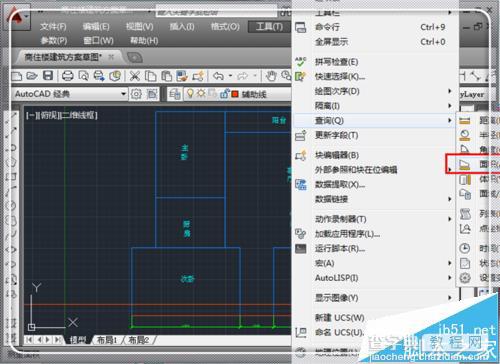Click the Paste clipboard icon
Viewport: 500px width, 364px height.
tap(166, 76)
